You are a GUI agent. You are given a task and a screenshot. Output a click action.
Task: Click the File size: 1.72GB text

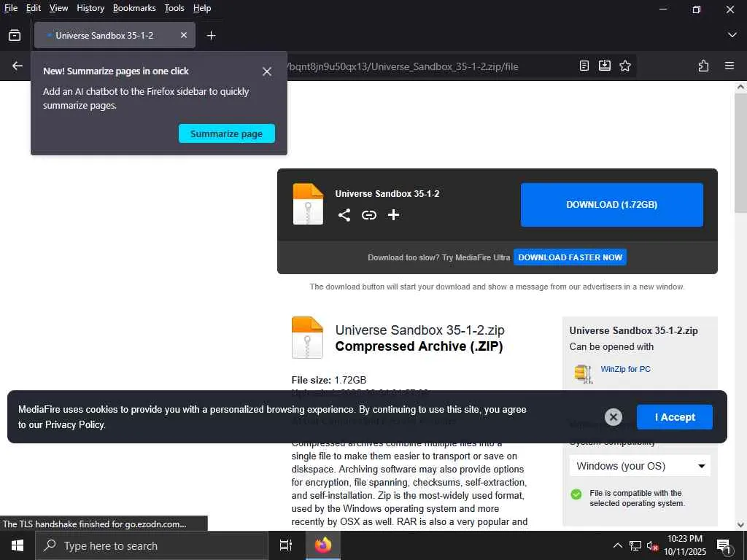329,380
